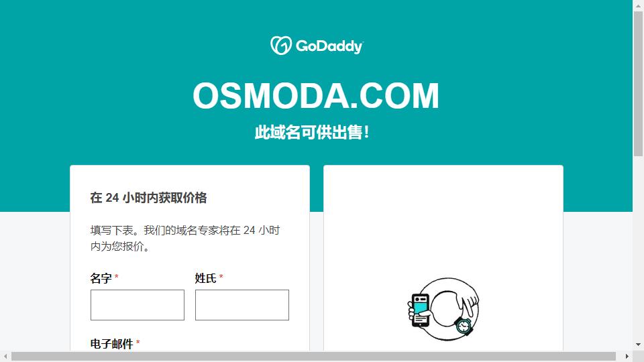Click the horizontal scrollbar left arrow
Image resolution: width=644 pixels, height=362 pixels.
tap(5, 356)
